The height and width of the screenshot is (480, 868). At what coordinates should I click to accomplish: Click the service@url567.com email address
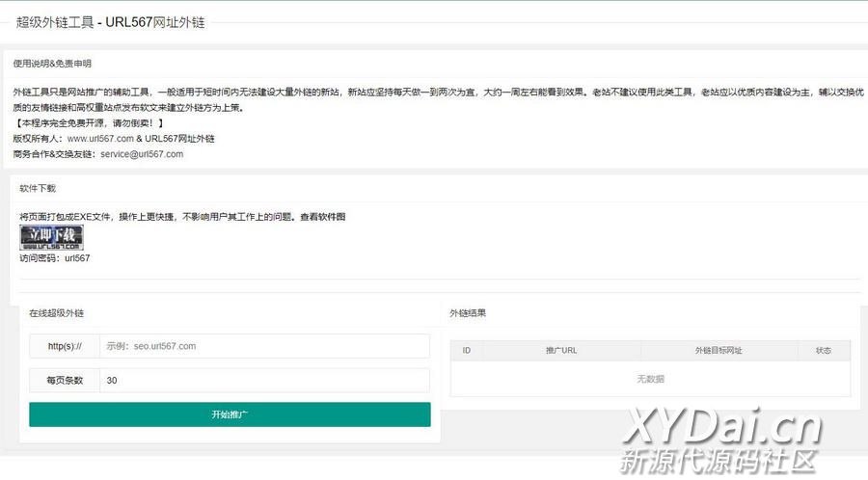tap(142, 154)
